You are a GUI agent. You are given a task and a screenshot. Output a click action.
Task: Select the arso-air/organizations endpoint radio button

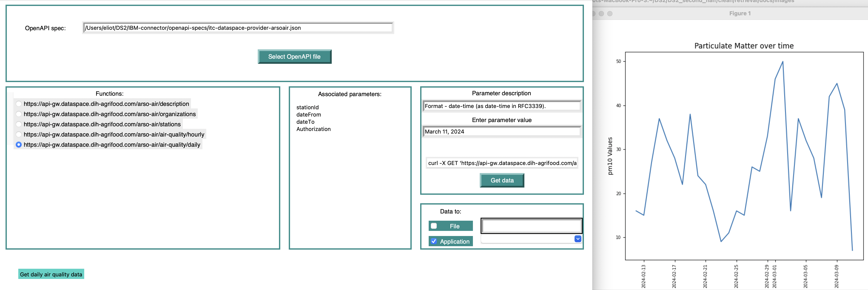tap(19, 114)
